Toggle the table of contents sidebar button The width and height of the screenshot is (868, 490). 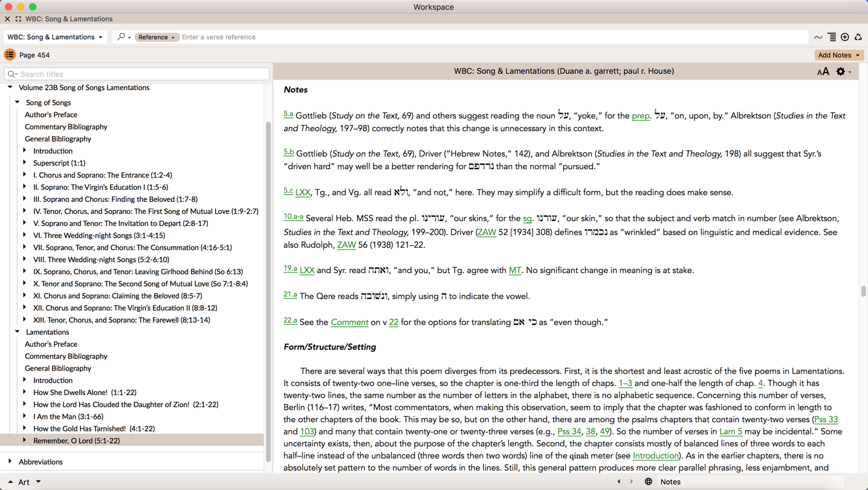pyautogui.click(x=10, y=55)
